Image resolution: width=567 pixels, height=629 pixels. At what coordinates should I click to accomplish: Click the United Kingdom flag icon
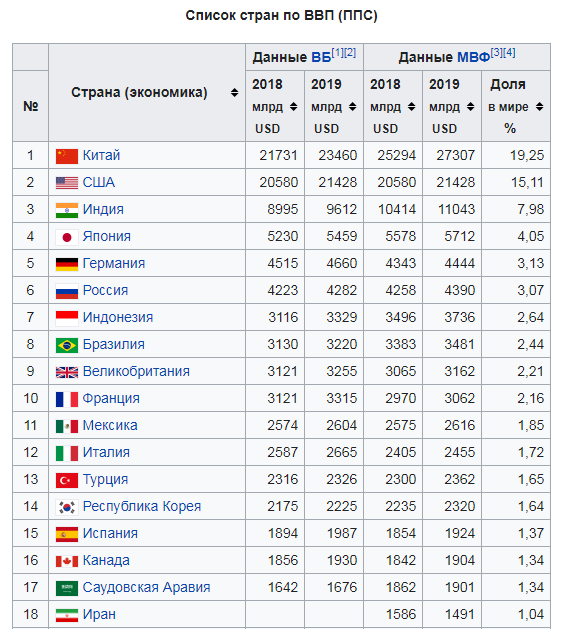point(67,372)
